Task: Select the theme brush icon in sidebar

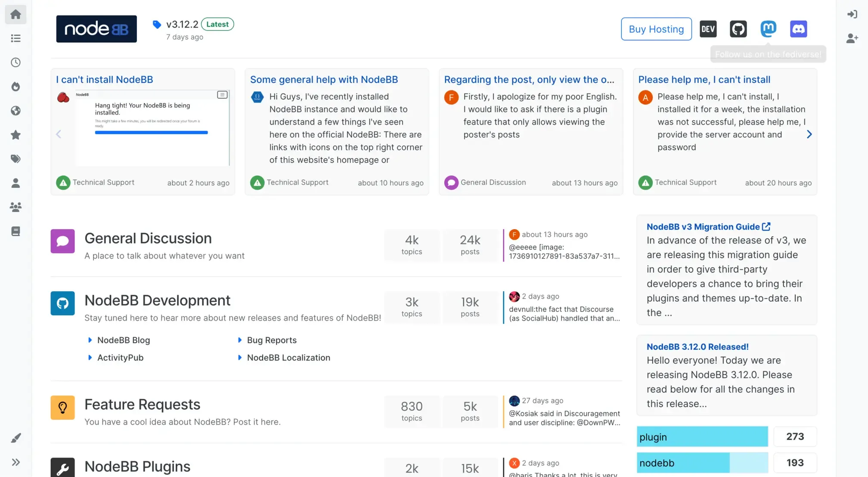Action: pyautogui.click(x=15, y=437)
